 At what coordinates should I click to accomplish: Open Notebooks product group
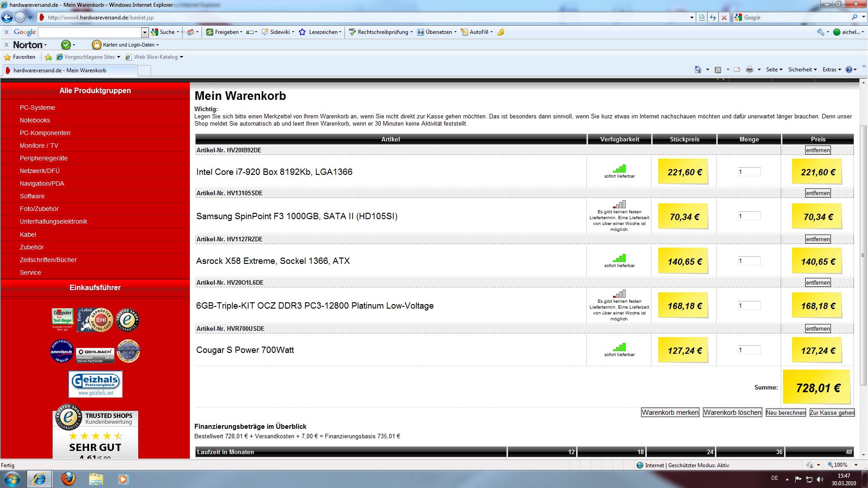click(35, 120)
